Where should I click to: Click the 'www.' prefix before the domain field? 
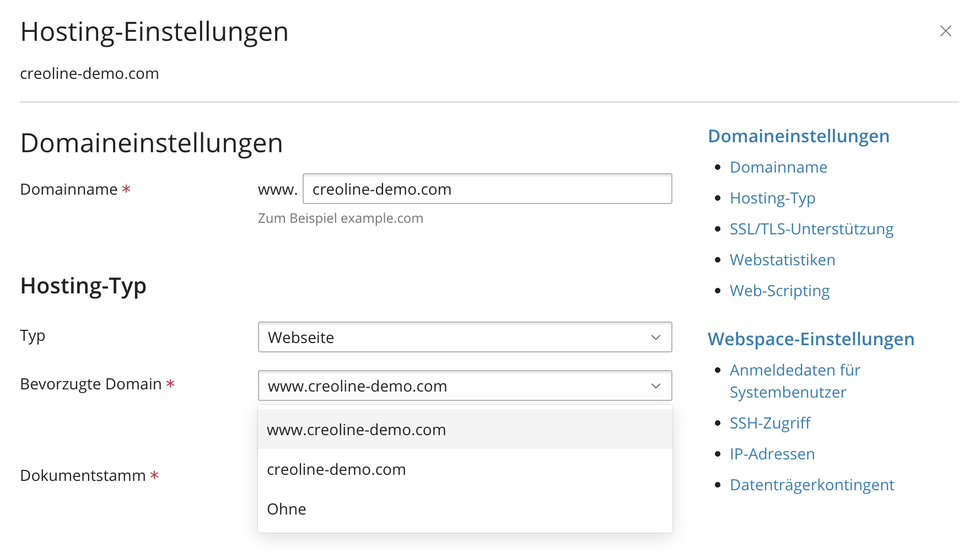[277, 189]
